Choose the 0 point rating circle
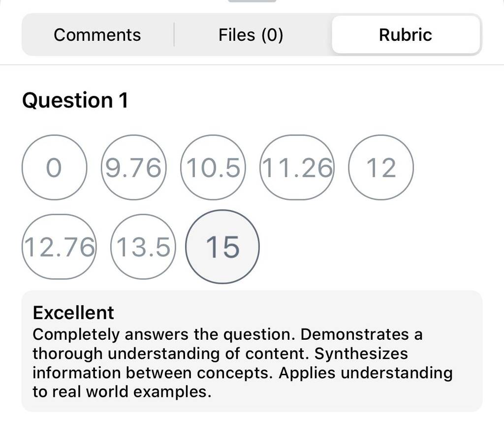The height and width of the screenshot is (421, 504). pos(54,167)
